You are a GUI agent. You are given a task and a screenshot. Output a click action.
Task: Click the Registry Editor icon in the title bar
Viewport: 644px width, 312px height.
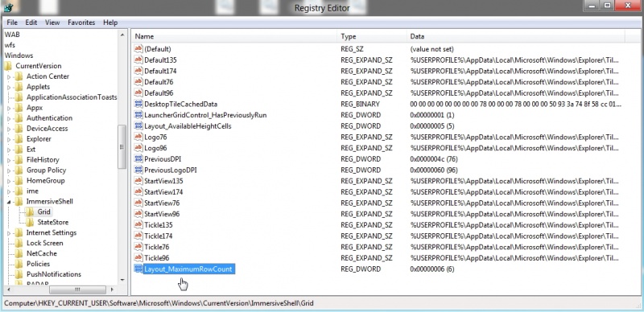8,7
